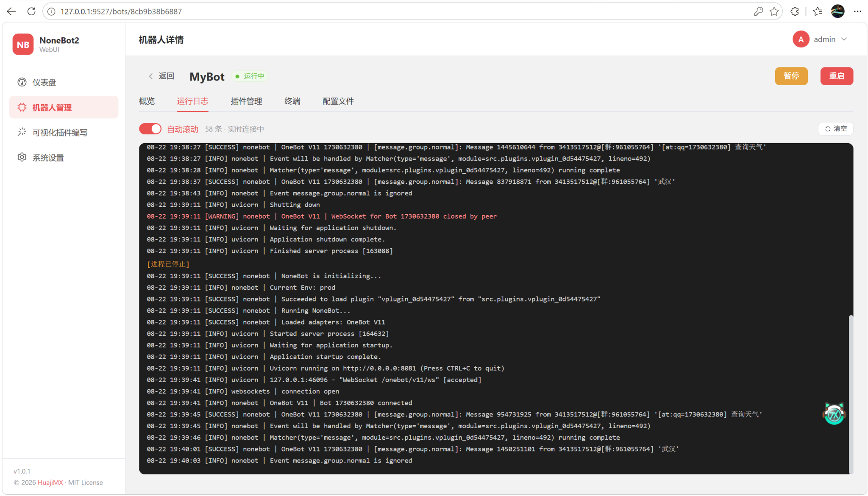Click the robot management chip icon
The width and height of the screenshot is (868, 496).
pyautogui.click(x=22, y=107)
